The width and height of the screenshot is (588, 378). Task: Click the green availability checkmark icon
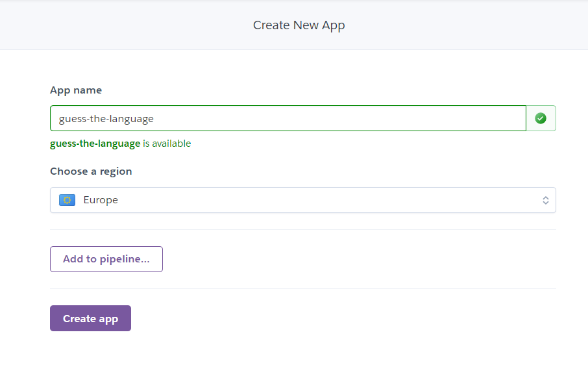pyautogui.click(x=541, y=118)
